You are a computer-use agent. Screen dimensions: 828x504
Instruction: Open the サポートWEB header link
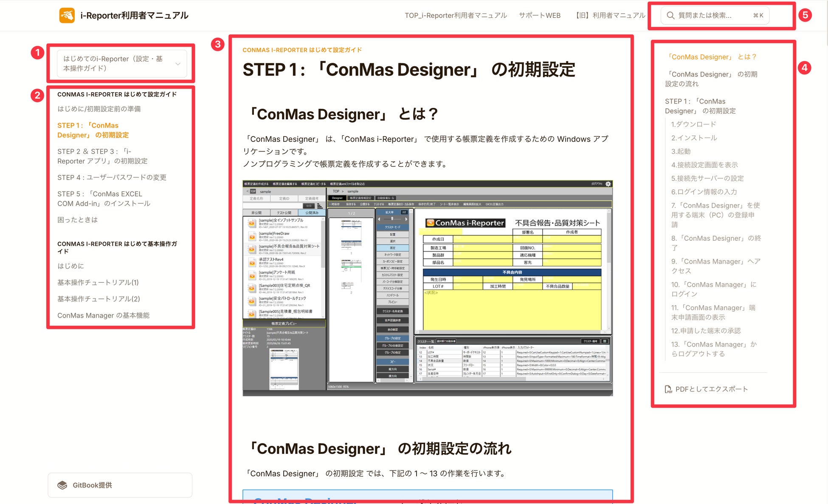(539, 15)
